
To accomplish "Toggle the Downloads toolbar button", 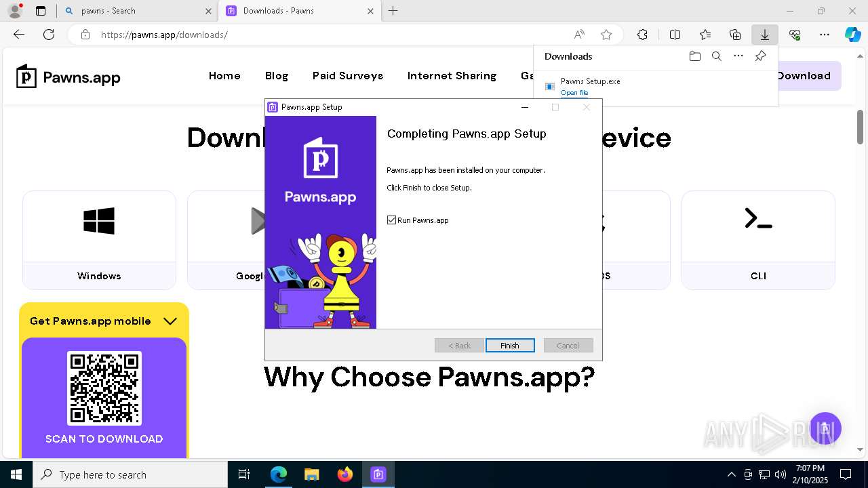I will (x=765, y=35).
